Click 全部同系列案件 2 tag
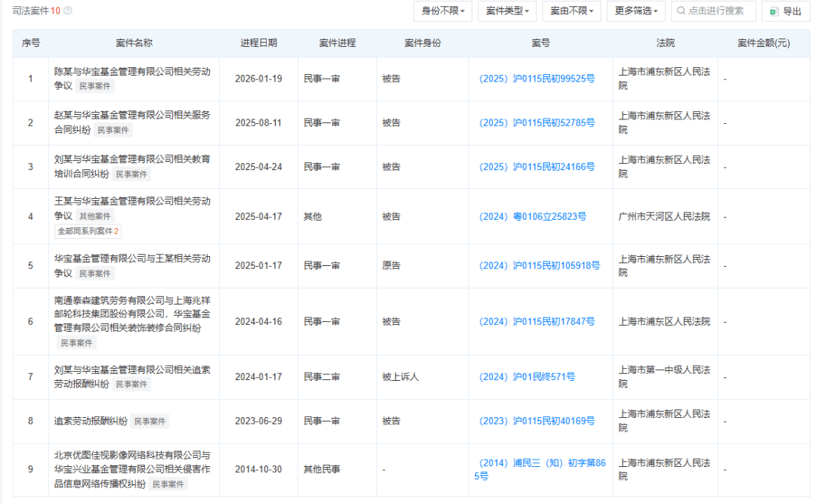This screenshot has width=816, height=504. pos(88,231)
